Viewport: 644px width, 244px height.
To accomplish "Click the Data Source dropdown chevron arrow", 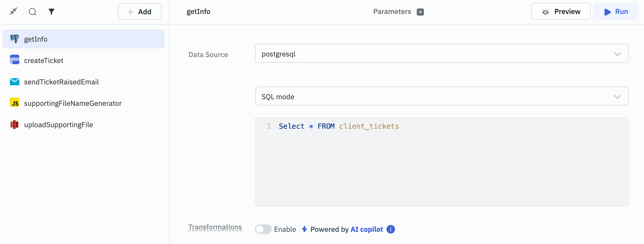I will pyautogui.click(x=617, y=54).
